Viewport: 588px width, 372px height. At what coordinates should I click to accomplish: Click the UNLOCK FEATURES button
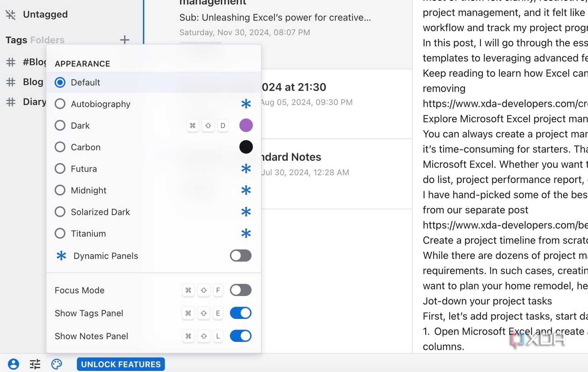pos(120,364)
